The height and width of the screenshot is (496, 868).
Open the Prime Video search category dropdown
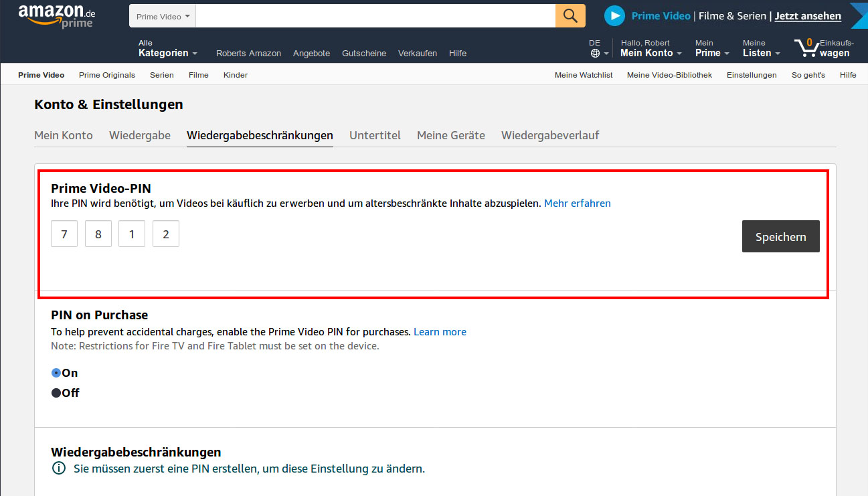click(x=163, y=16)
